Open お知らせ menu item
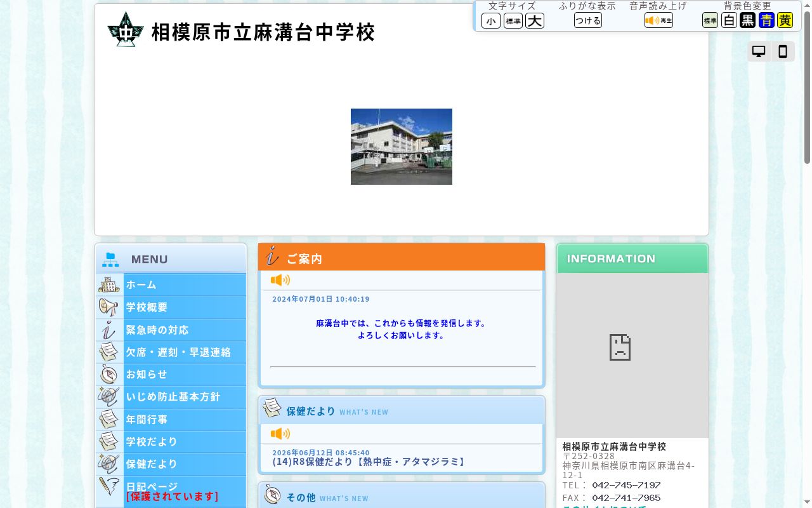The width and height of the screenshot is (812, 508). [x=171, y=374]
